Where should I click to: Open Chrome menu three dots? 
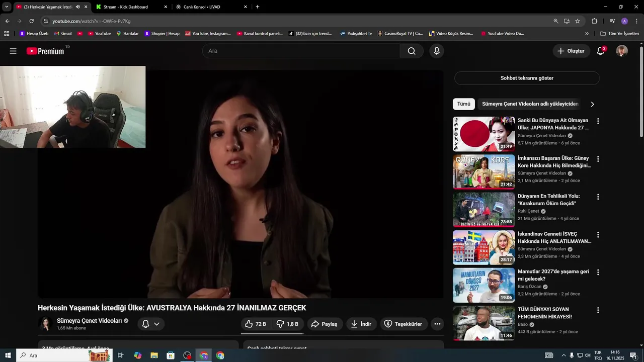pos(636,21)
